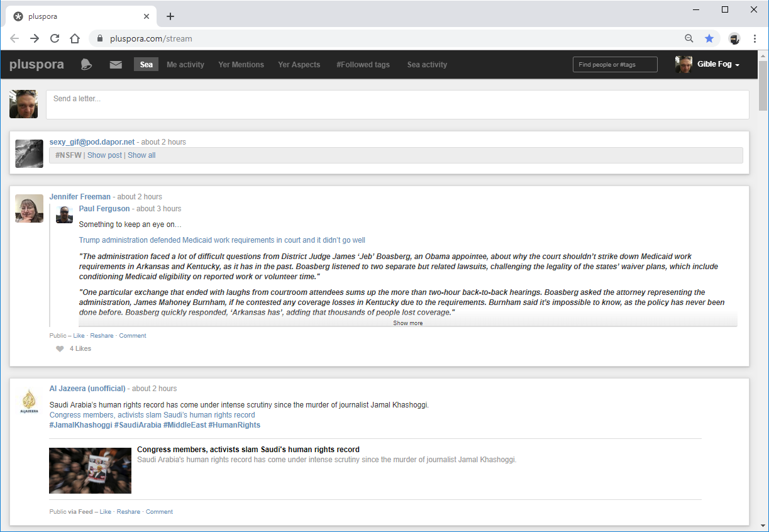Image resolution: width=769 pixels, height=532 pixels.
Task: Click the #NSFW tag link
Action: 69,155
